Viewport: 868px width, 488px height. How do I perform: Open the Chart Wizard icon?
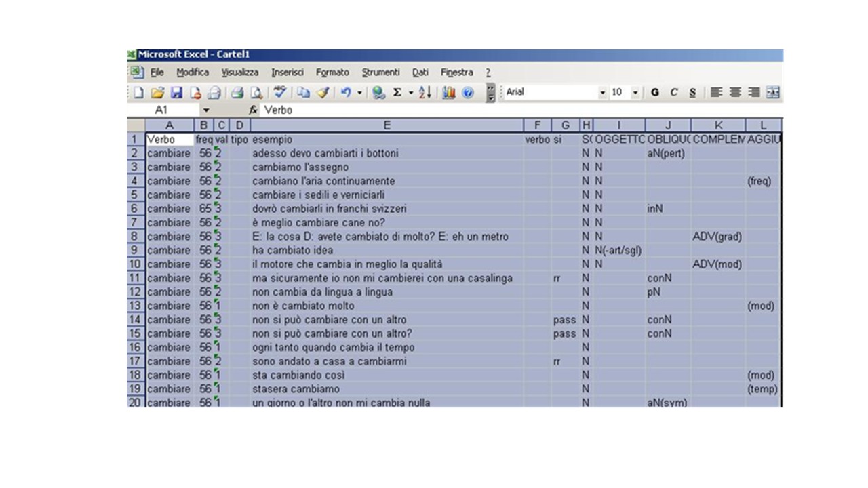pyautogui.click(x=448, y=93)
